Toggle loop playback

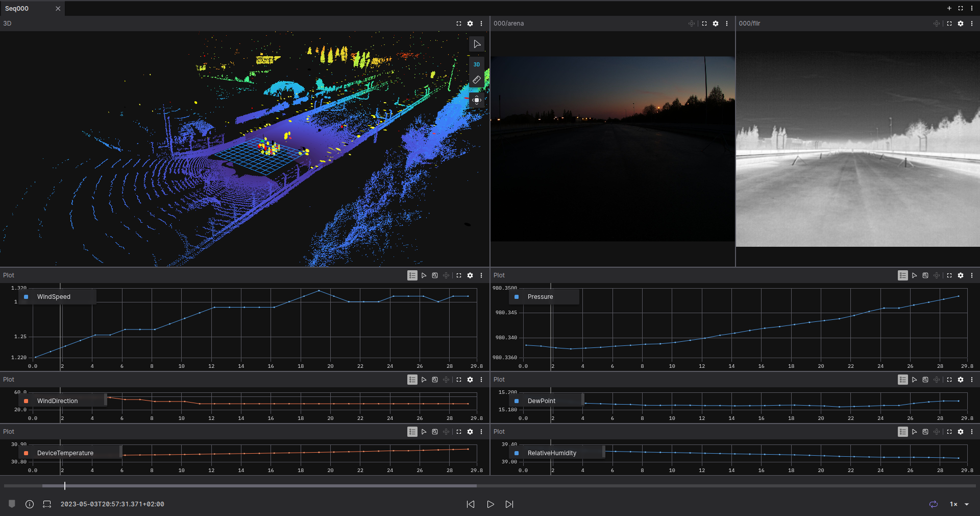[934, 504]
